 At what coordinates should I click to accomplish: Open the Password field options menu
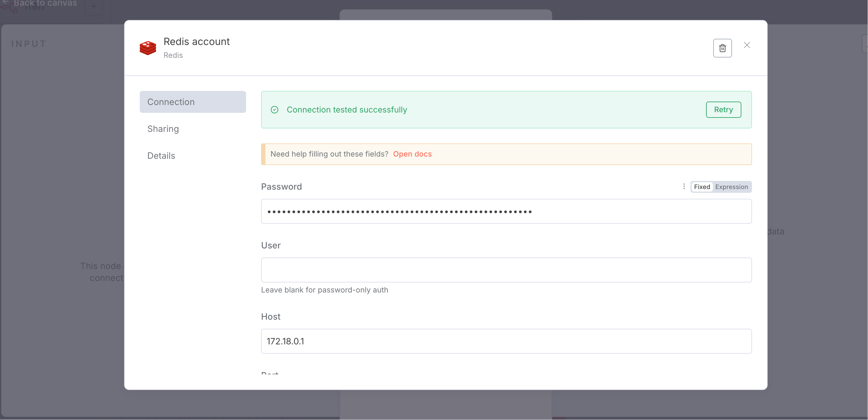[x=684, y=187]
